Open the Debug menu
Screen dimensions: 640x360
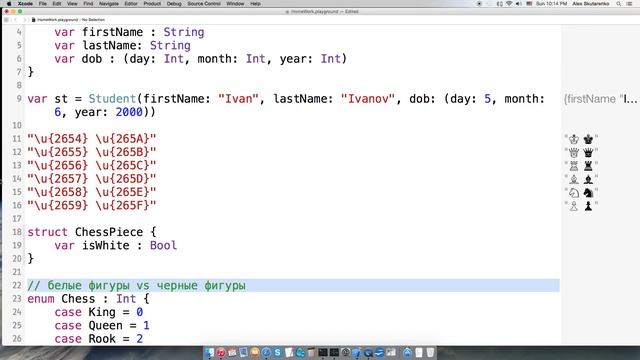tap(174, 4)
